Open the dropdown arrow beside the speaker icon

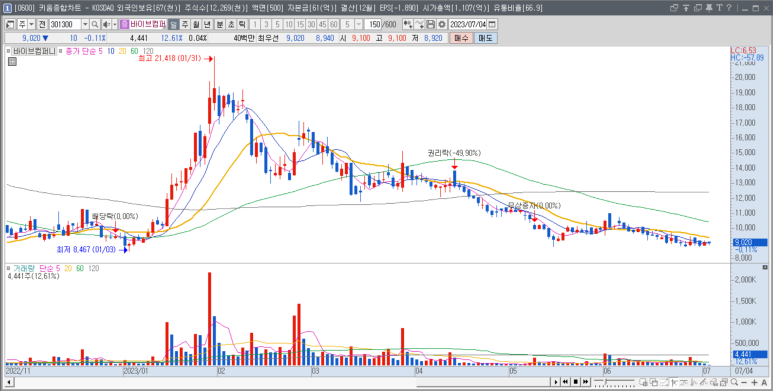pos(114,25)
